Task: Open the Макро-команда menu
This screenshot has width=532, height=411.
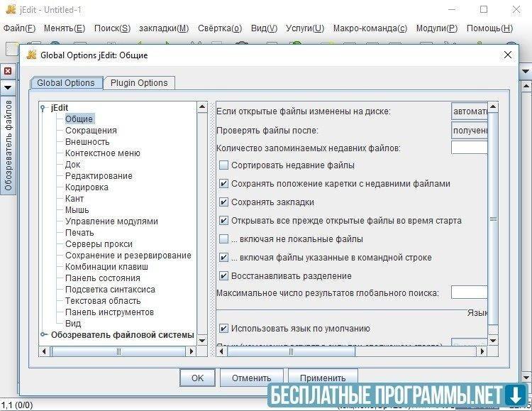Action: 369,28
